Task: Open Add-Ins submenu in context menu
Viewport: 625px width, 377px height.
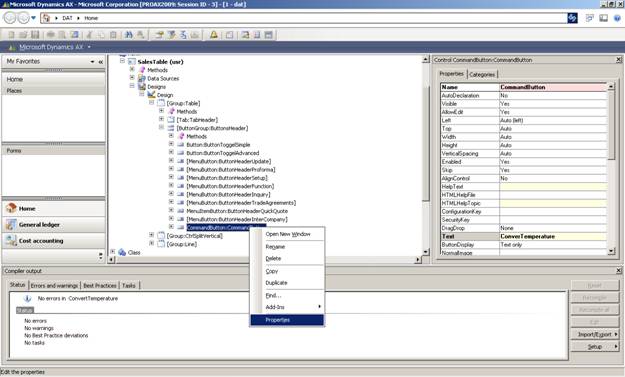Action: pos(287,307)
